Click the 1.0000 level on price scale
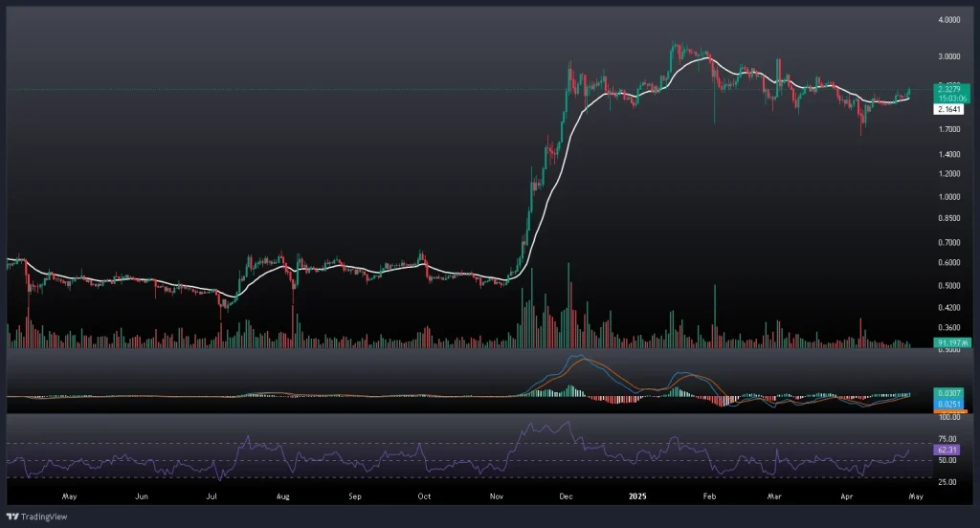Image resolution: width=980 pixels, height=528 pixels. tap(950, 197)
